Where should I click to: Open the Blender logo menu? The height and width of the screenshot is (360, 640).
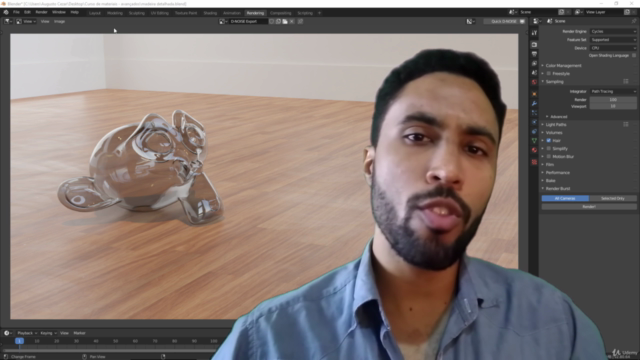6,13
